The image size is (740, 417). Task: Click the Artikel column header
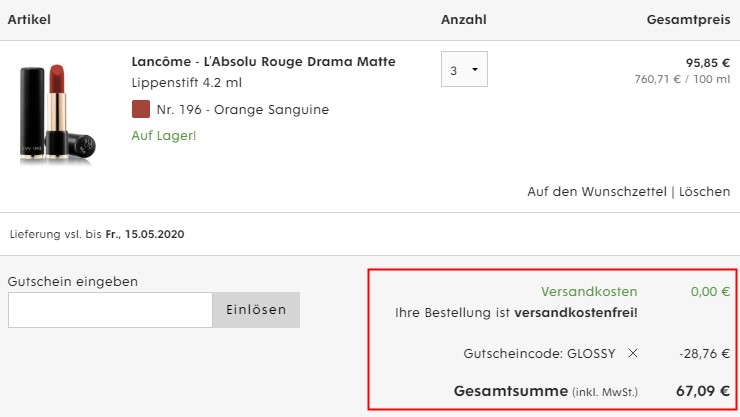[x=29, y=20]
